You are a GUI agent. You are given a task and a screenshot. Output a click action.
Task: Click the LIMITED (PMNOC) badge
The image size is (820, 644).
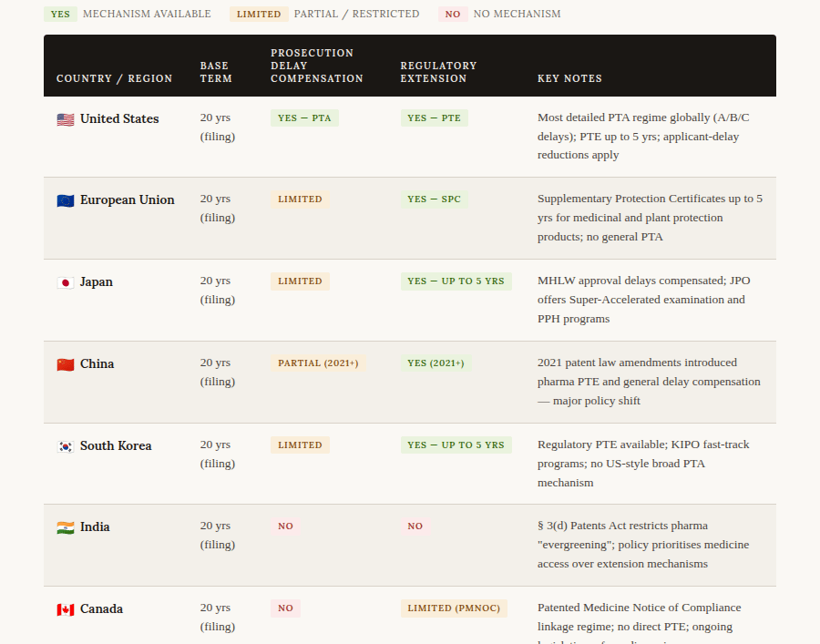pyautogui.click(x=454, y=608)
